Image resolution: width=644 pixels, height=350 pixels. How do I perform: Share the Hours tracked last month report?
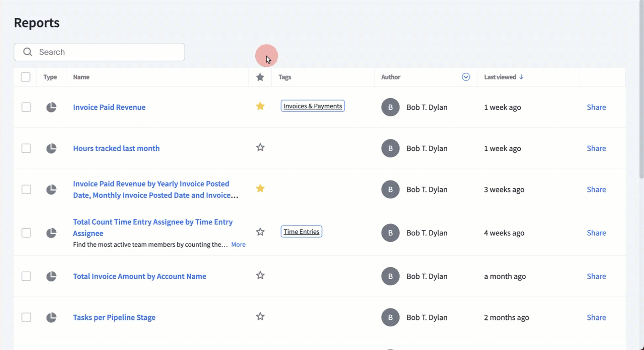pos(596,148)
